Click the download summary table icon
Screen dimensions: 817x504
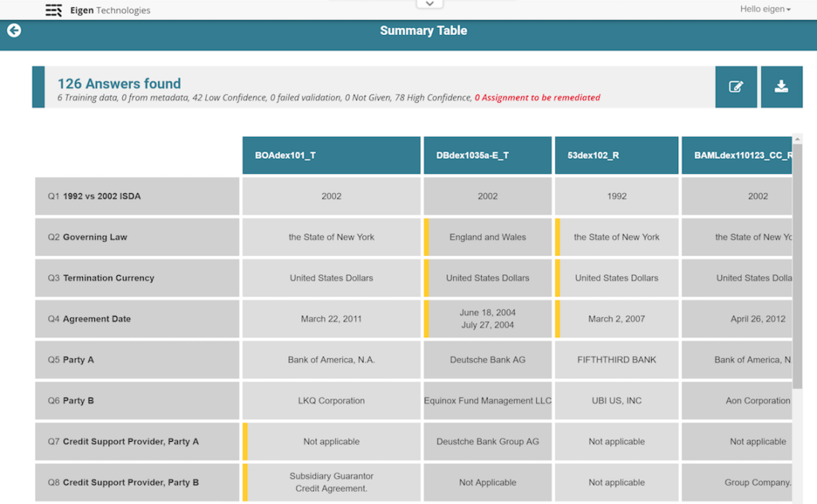(x=781, y=87)
